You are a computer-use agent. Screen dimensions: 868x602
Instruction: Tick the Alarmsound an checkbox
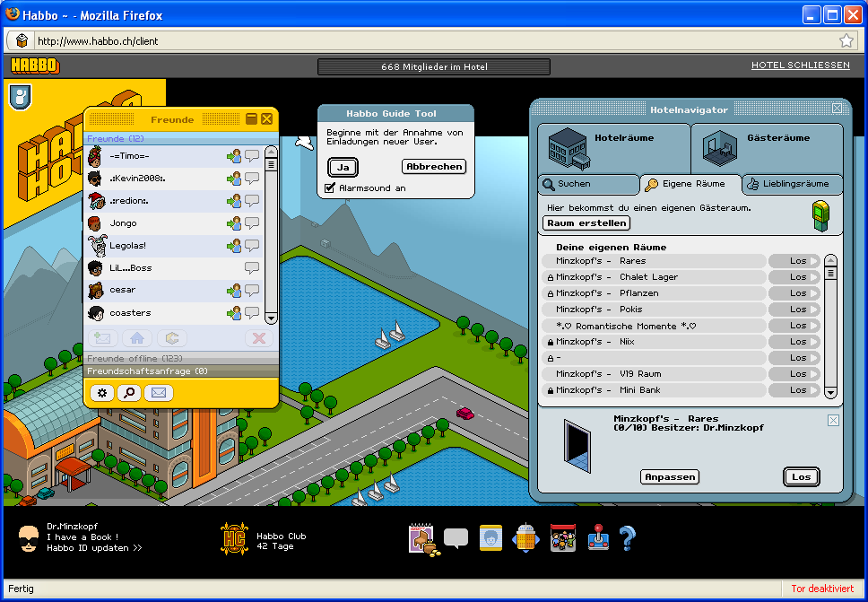[x=331, y=188]
